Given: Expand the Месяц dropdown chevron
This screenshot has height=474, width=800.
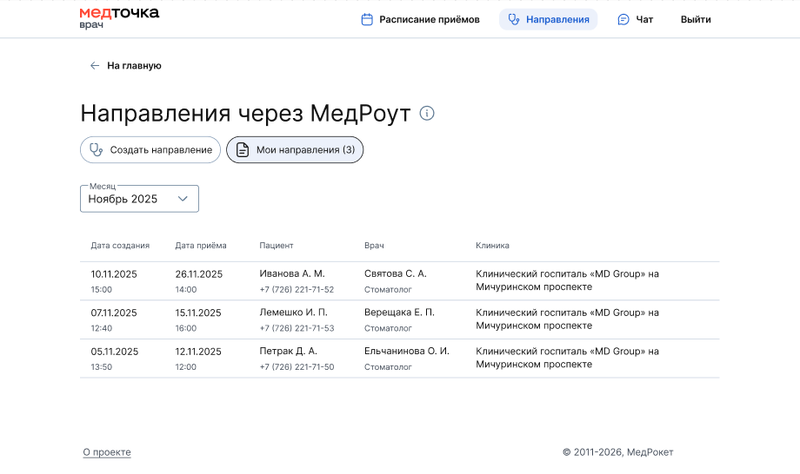Looking at the screenshot, I should coord(183,198).
